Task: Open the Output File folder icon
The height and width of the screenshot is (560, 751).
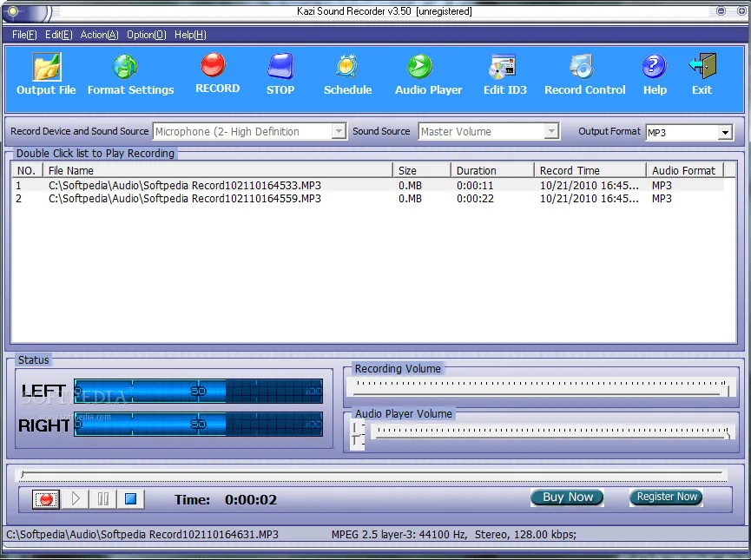Action: click(47, 67)
